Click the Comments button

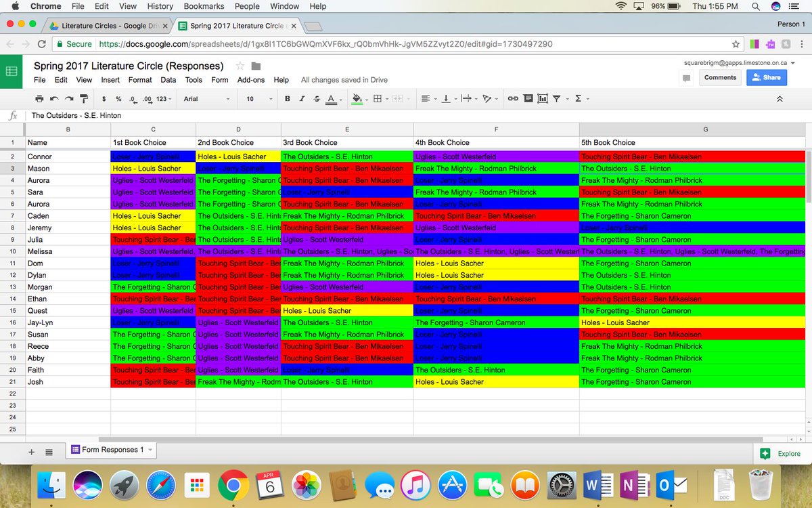coord(720,77)
